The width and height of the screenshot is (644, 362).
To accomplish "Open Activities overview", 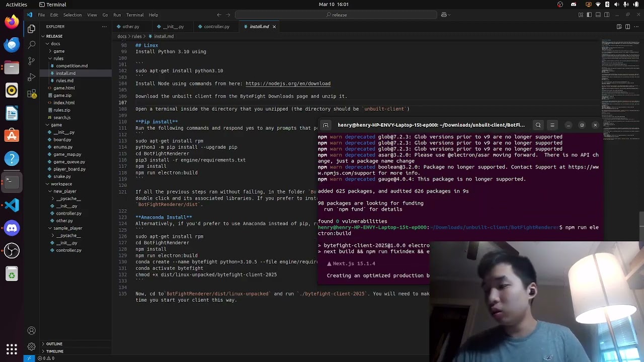I will [x=17, y=5].
